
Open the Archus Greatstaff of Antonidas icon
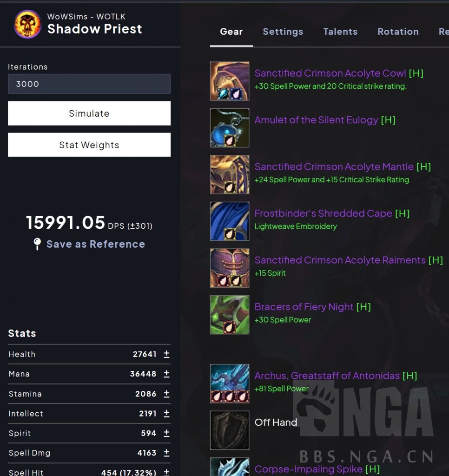(230, 383)
